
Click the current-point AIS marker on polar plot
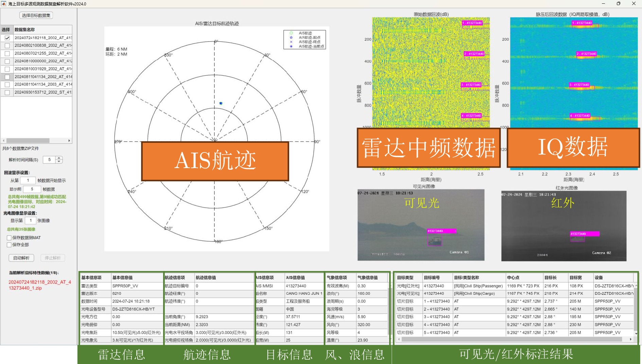pyautogui.click(x=221, y=103)
